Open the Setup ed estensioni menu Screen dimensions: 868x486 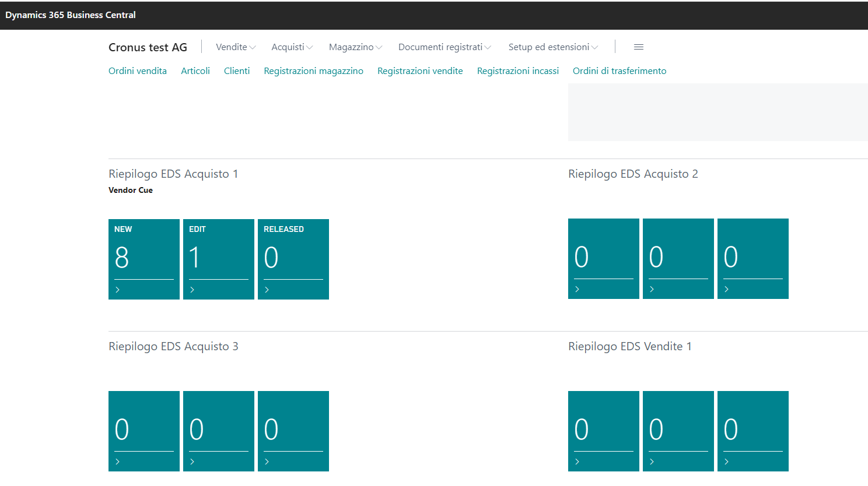tap(552, 47)
